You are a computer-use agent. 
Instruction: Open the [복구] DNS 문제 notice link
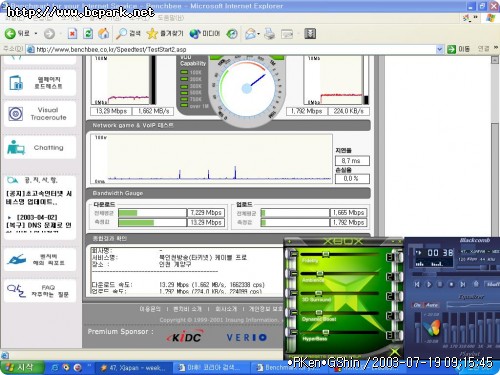pos(39,225)
